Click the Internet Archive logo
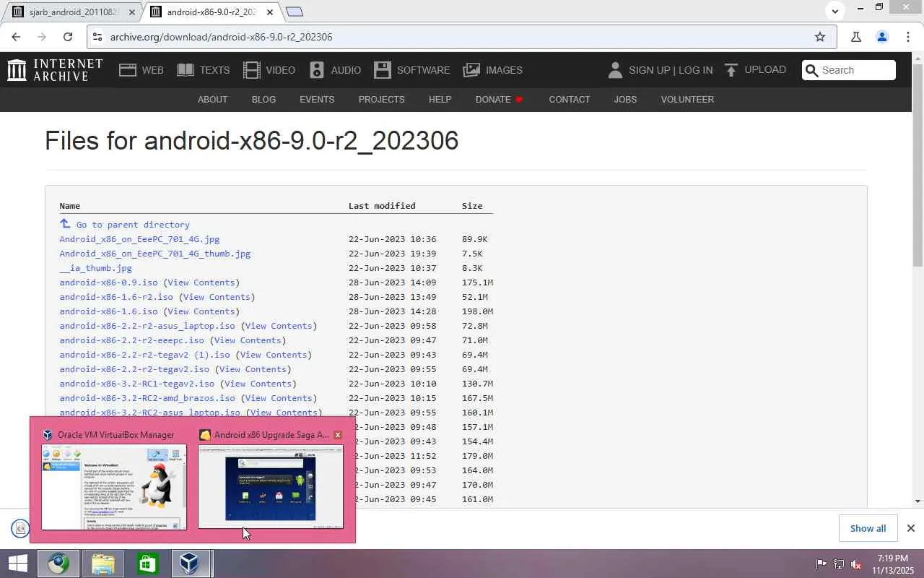This screenshot has height=578, width=924. [x=55, y=70]
